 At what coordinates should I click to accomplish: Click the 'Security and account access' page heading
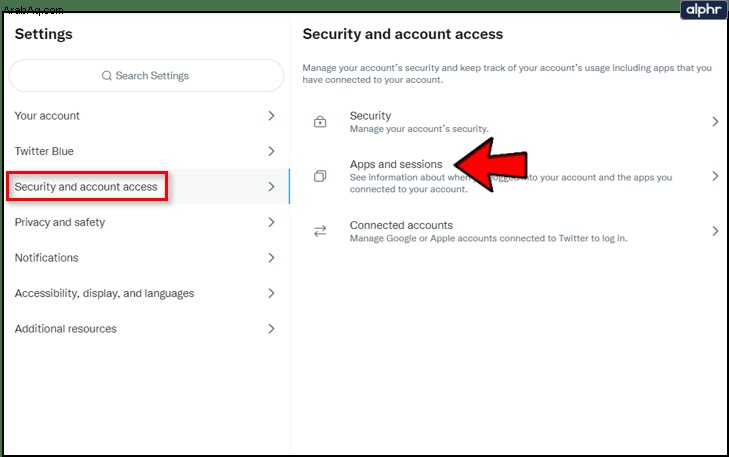pos(403,34)
